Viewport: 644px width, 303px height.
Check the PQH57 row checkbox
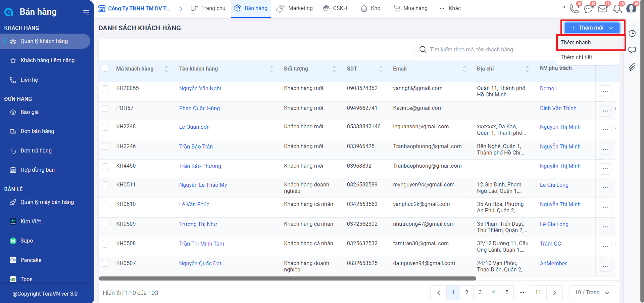[x=105, y=108]
